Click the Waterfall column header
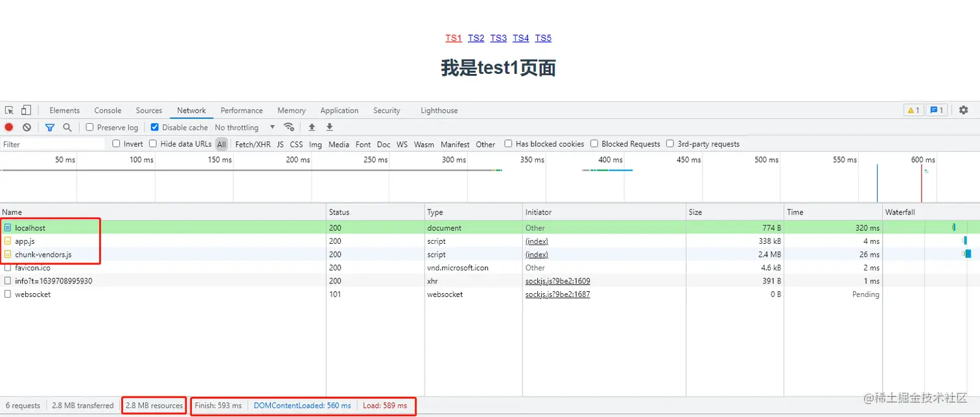 click(931, 212)
